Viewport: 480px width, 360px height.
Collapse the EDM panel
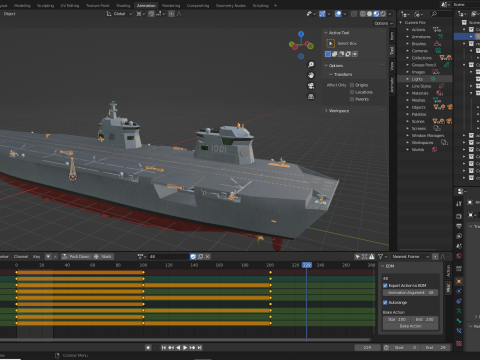(x=383, y=266)
